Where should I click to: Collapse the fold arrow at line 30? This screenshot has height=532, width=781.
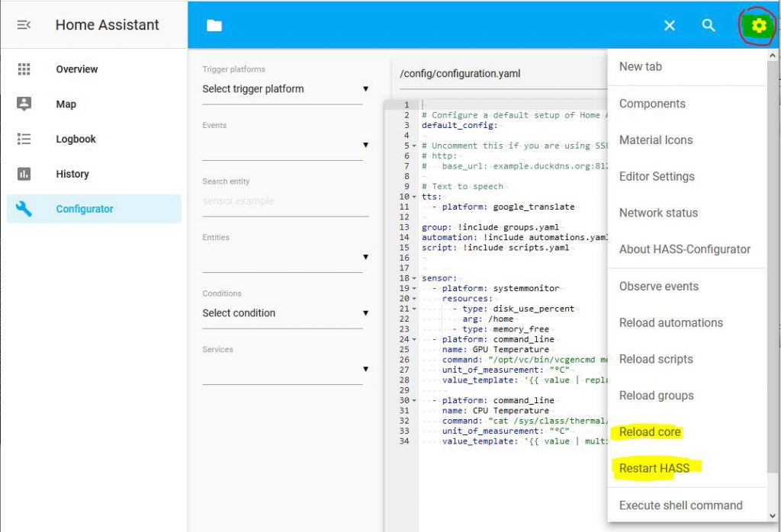tap(414, 401)
